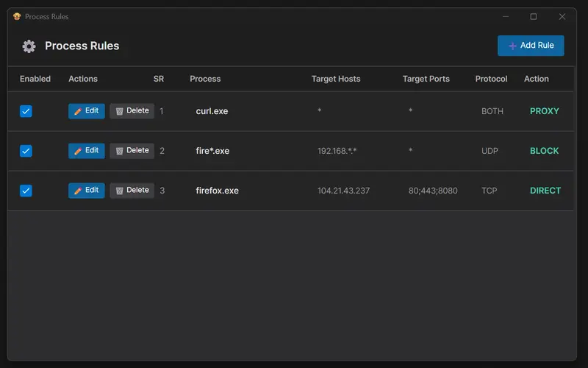Image resolution: width=588 pixels, height=368 pixels.
Task: Click the Process column header
Action: pos(205,79)
